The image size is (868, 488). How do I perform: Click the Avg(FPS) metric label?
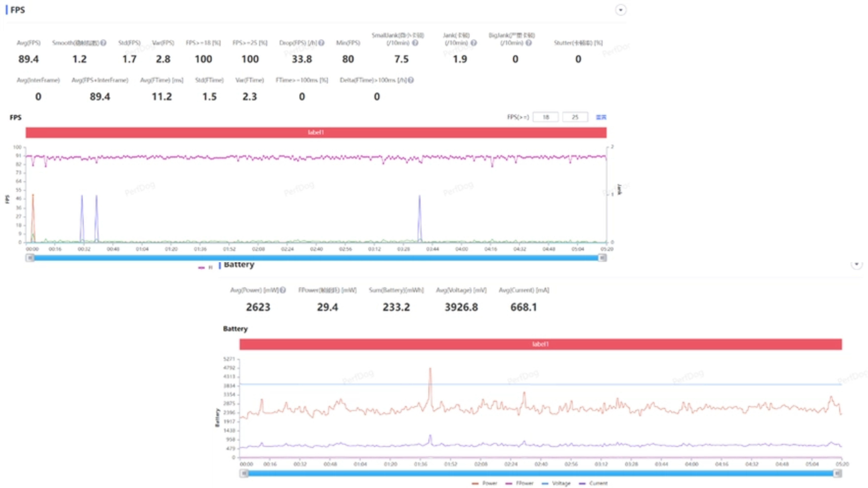click(29, 43)
